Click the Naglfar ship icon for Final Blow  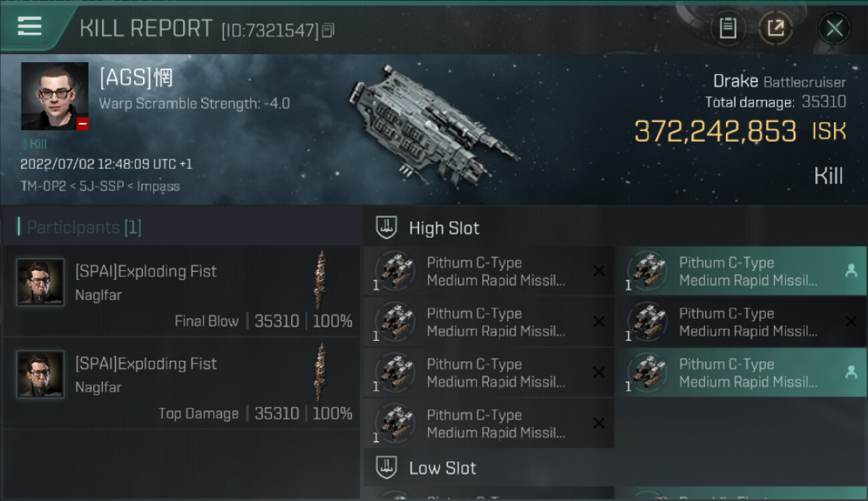[321, 281]
